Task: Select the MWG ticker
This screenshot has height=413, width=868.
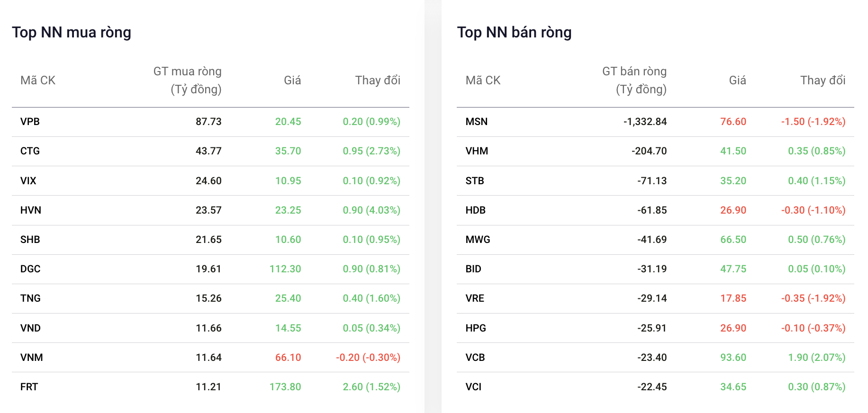Action: 478,240
